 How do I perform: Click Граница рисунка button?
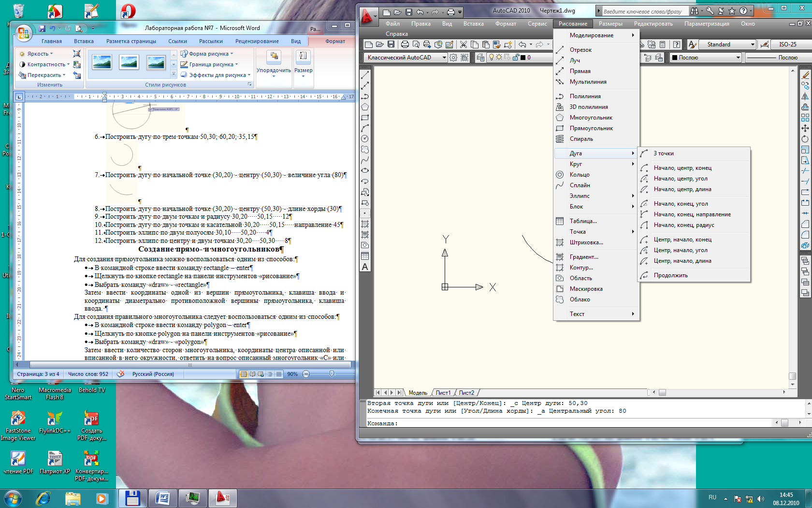[x=209, y=64]
